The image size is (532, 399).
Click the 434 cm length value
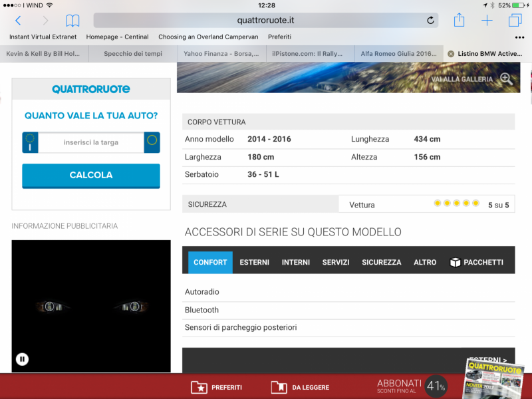[x=427, y=139]
